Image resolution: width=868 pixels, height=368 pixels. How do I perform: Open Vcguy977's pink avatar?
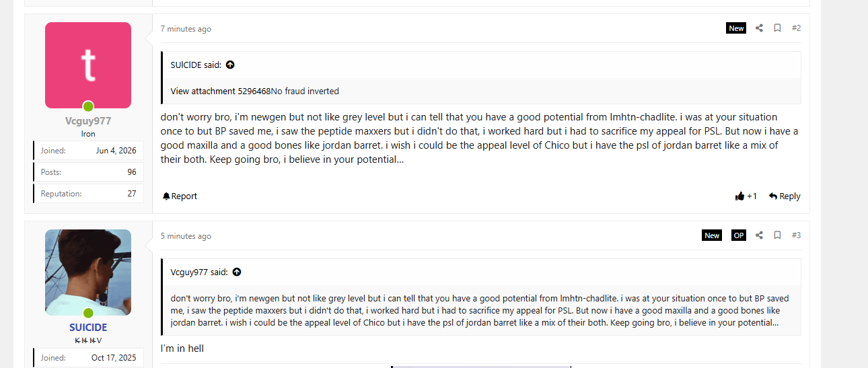[x=88, y=65]
